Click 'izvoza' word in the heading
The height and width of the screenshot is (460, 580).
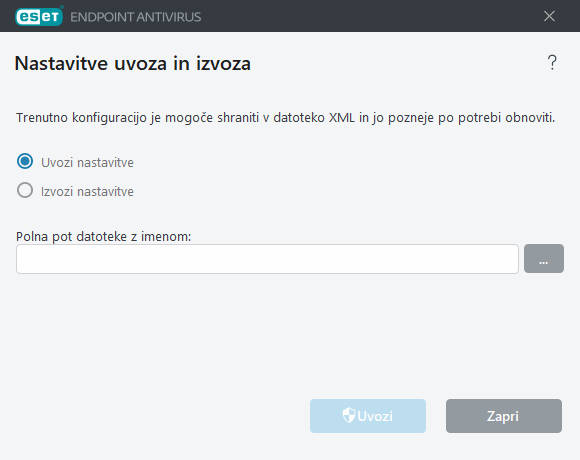click(x=223, y=63)
